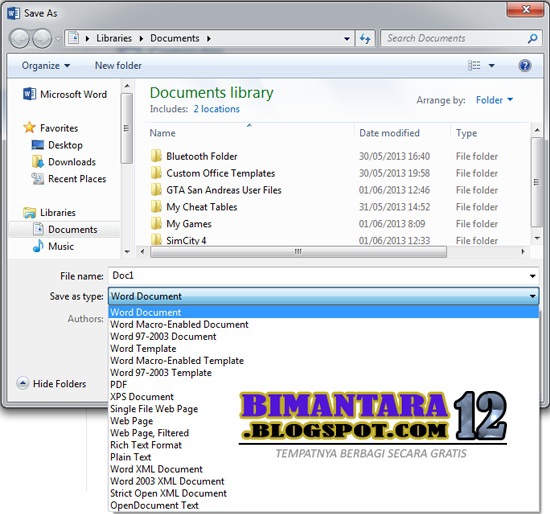Open the Help question mark icon
The height and width of the screenshot is (514, 550).
[525, 66]
